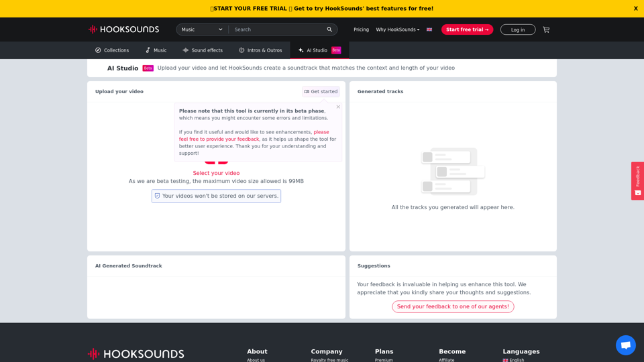Click Select your video
Image resolution: width=644 pixels, height=362 pixels.
click(216, 173)
